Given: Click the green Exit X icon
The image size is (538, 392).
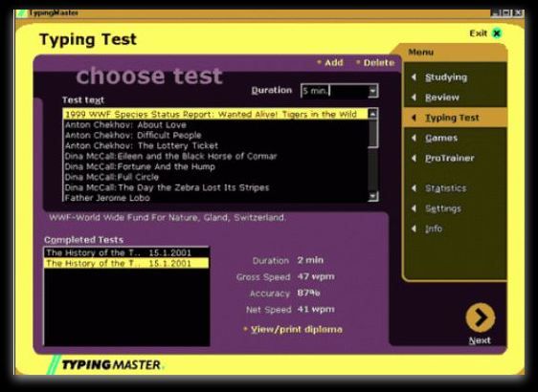Looking at the screenshot, I should tap(497, 33).
